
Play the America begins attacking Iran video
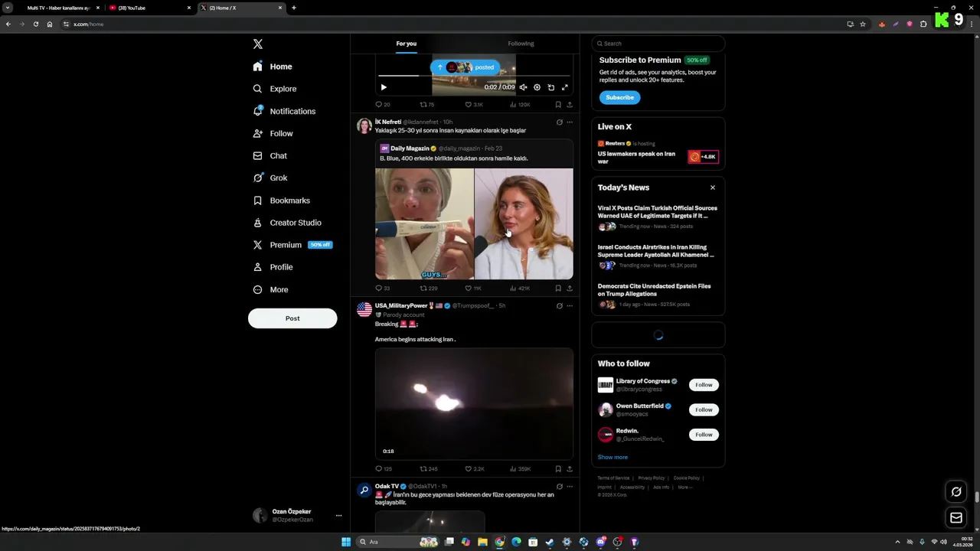click(x=474, y=403)
